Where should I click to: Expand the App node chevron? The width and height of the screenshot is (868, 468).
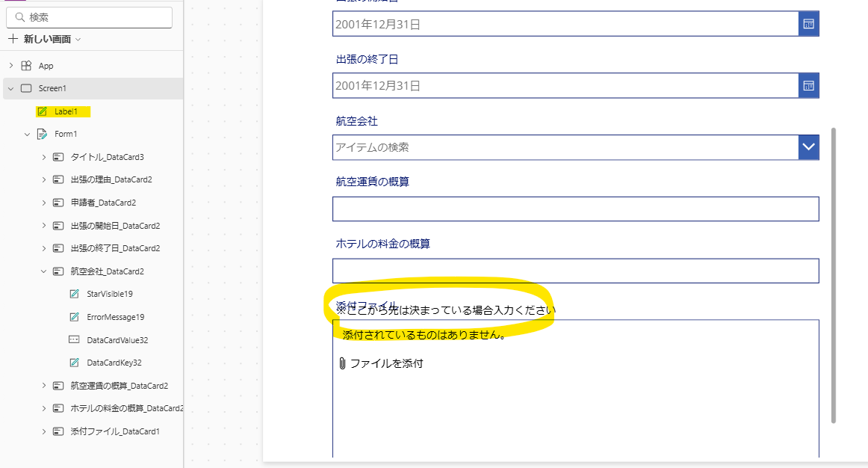10,65
